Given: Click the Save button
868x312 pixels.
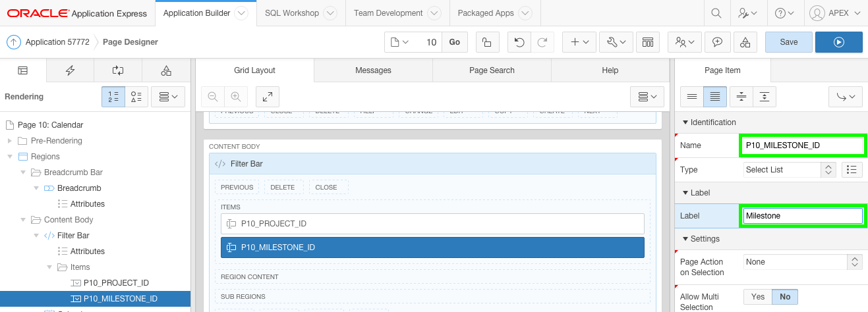Looking at the screenshot, I should click(789, 42).
